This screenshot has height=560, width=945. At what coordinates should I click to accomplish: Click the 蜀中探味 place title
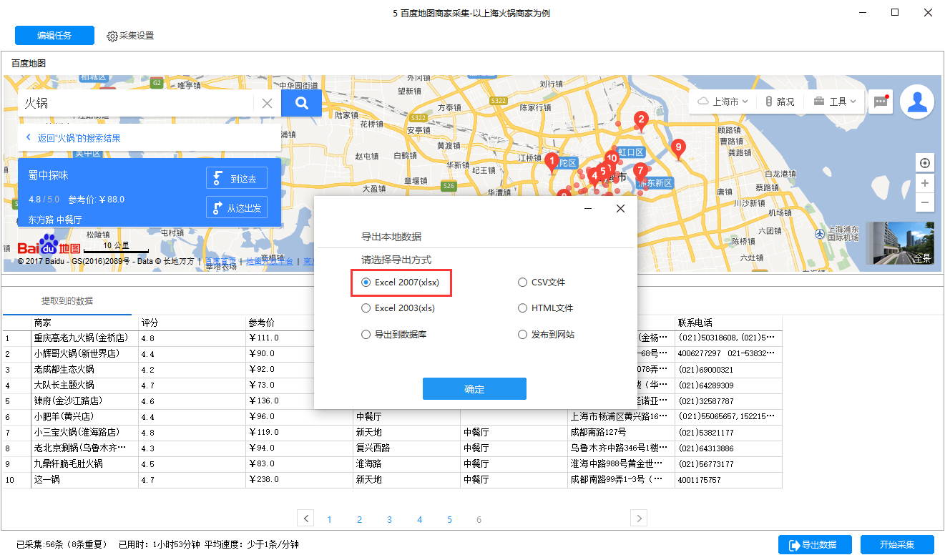[49, 175]
